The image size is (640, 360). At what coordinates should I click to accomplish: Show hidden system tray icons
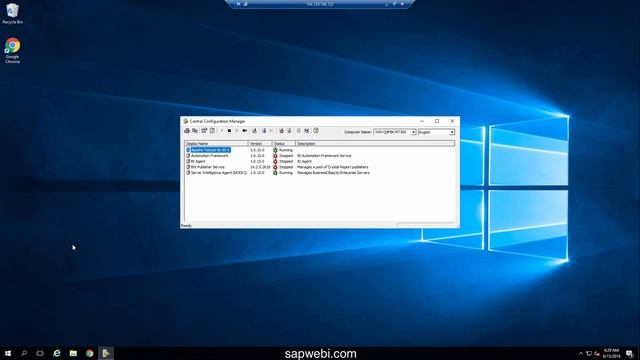pyautogui.click(x=581, y=353)
